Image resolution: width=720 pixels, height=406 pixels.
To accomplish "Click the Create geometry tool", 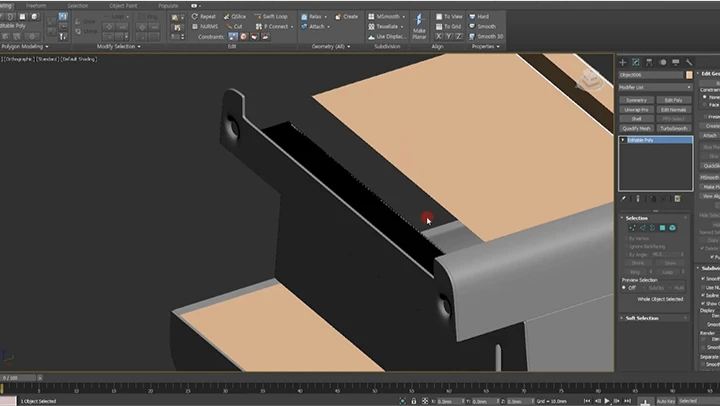I will coord(347,17).
